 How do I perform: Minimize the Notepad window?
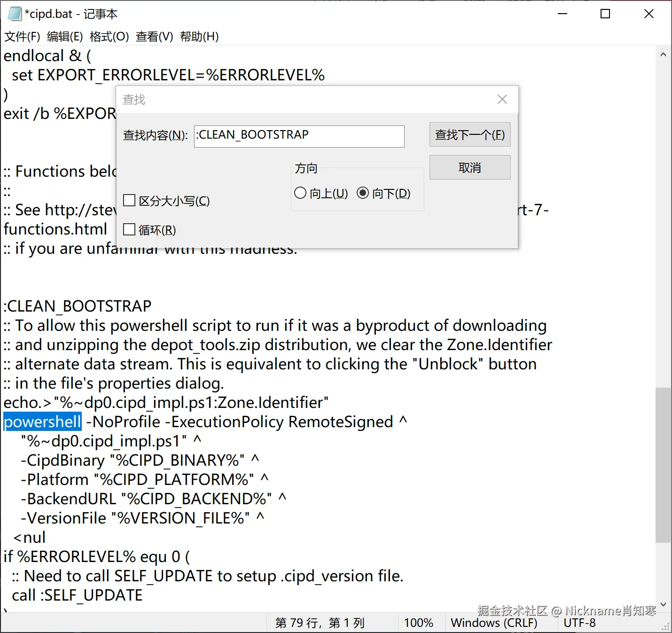point(563,14)
